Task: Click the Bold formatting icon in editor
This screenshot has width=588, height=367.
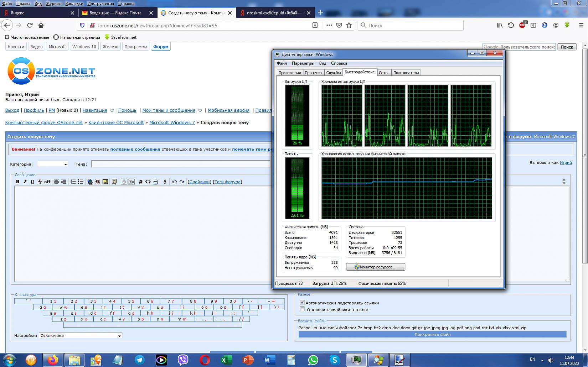Action: click(17, 182)
